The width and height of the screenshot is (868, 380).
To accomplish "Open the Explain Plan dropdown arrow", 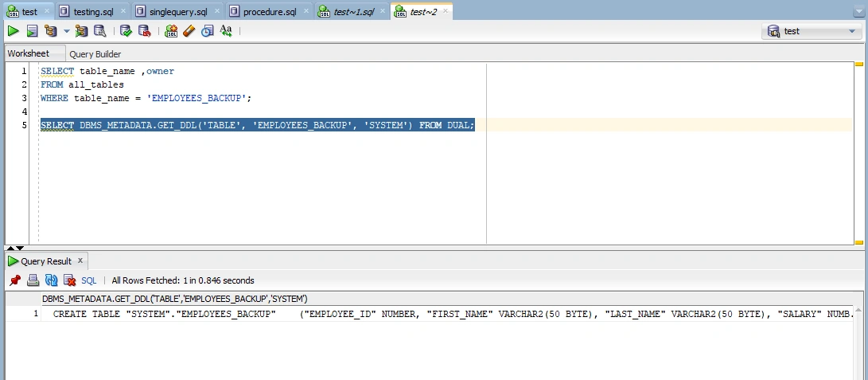I will (x=66, y=31).
